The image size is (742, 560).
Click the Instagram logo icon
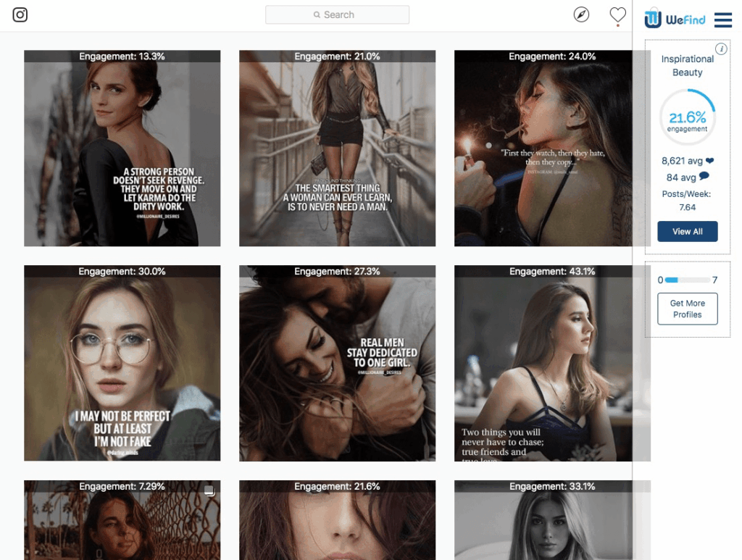coord(20,14)
